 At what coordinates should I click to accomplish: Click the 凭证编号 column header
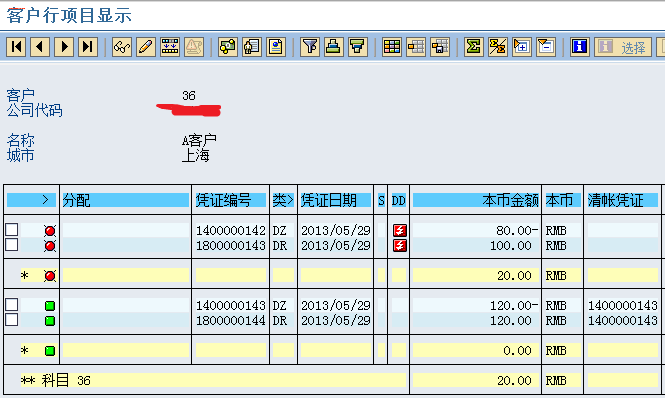(x=230, y=200)
